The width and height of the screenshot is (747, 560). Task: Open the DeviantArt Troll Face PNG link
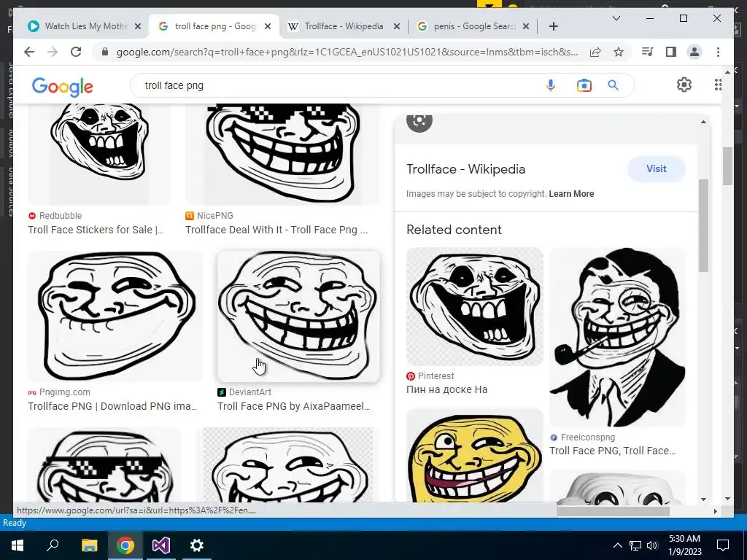293,406
